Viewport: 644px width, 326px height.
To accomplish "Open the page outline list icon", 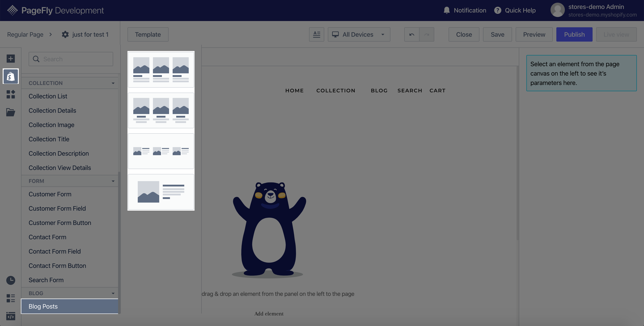I will click(11, 298).
